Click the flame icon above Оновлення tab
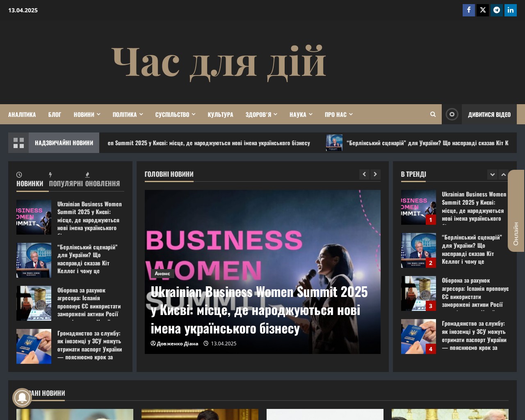525x420 pixels. (87, 175)
